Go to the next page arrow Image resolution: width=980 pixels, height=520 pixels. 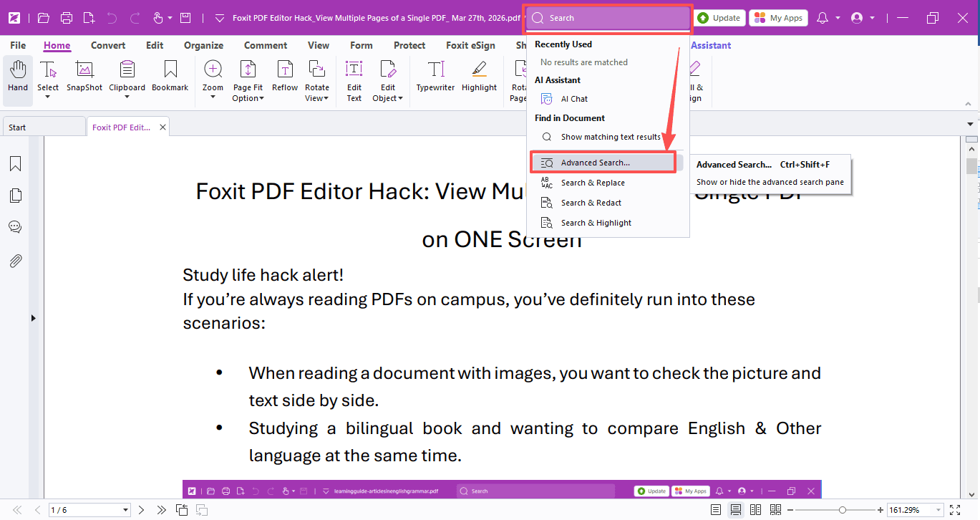141,510
